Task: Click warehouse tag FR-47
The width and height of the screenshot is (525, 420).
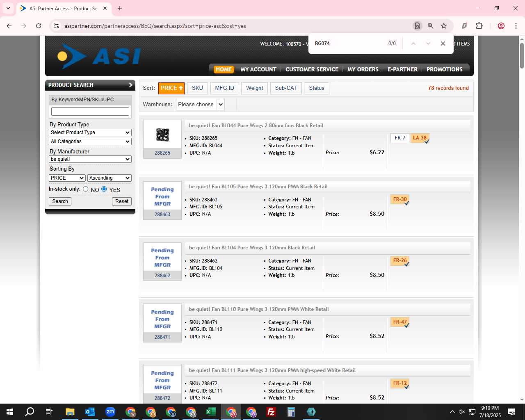Action: [x=400, y=322]
